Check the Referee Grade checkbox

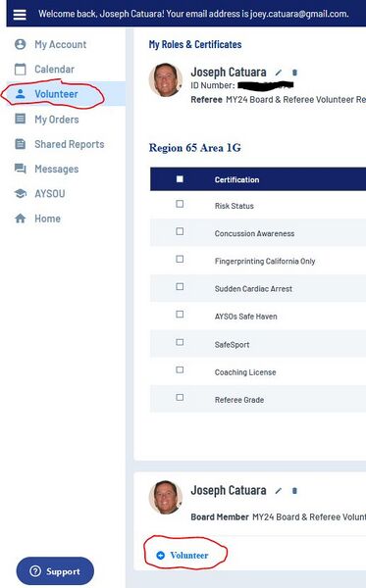tap(180, 397)
